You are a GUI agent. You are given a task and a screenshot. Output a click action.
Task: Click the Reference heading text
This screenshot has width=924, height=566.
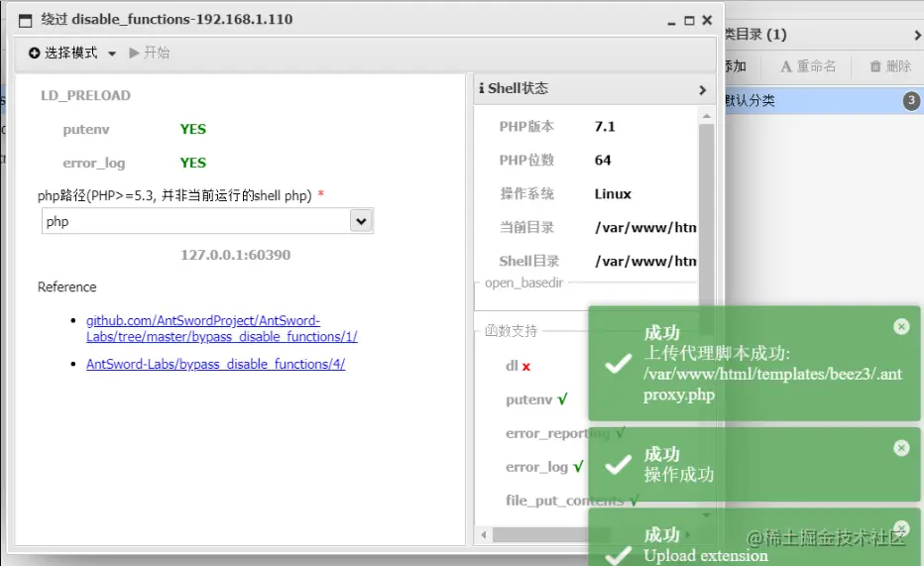(66, 286)
